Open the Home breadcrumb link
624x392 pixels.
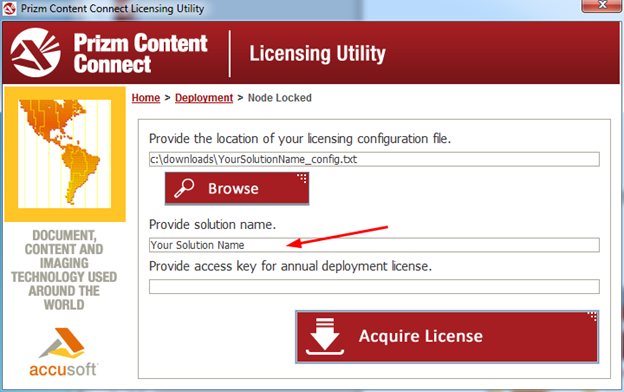[x=146, y=98]
